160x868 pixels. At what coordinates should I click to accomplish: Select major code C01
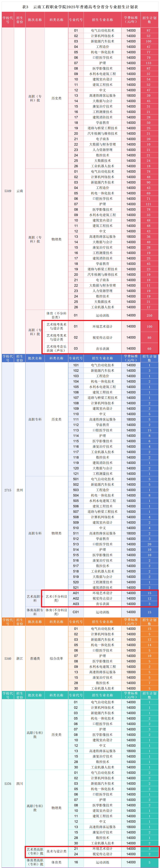click(76, 612)
